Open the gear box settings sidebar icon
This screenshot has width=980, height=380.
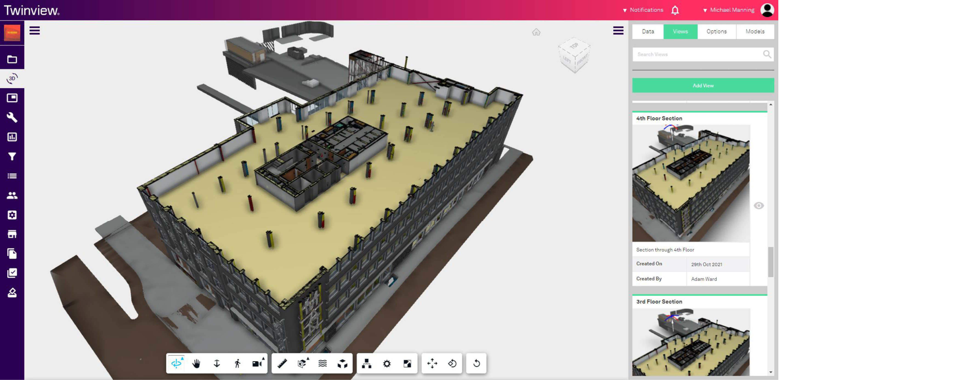(x=12, y=215)
